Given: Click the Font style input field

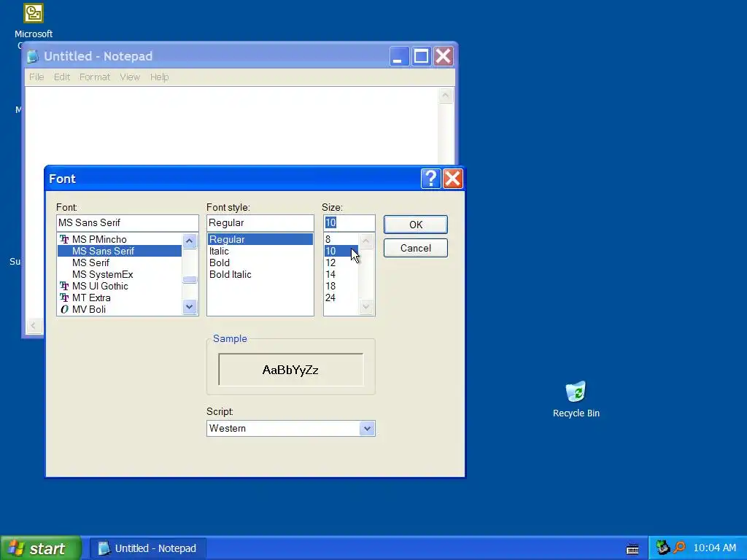Looking at the screenshot, I should pyautogui.click(x=260, y=223).
